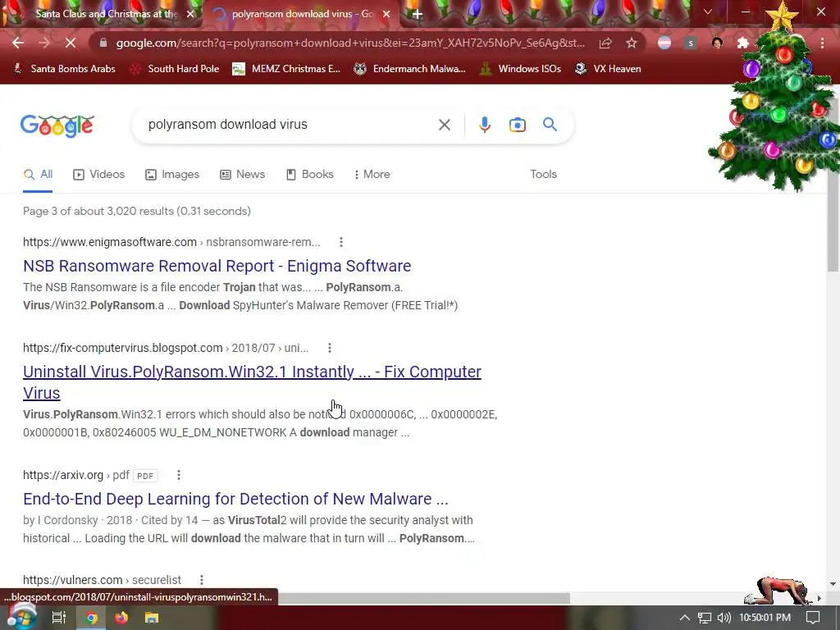The height and width of the screenshot is (630, 840).
Task: Select the All results filter
Action: pyautogui.click(x=38, y=175)
